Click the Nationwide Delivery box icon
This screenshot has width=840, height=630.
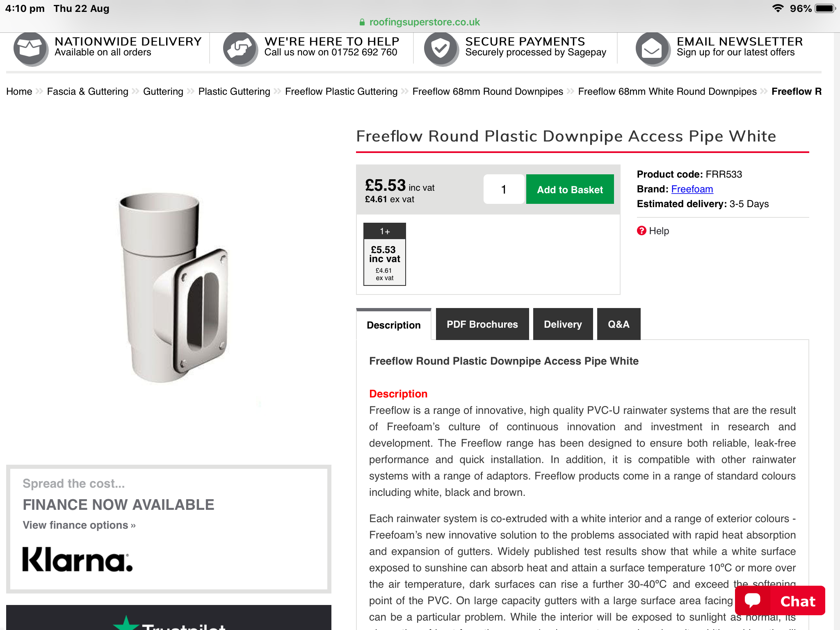[x=31, y=49]
